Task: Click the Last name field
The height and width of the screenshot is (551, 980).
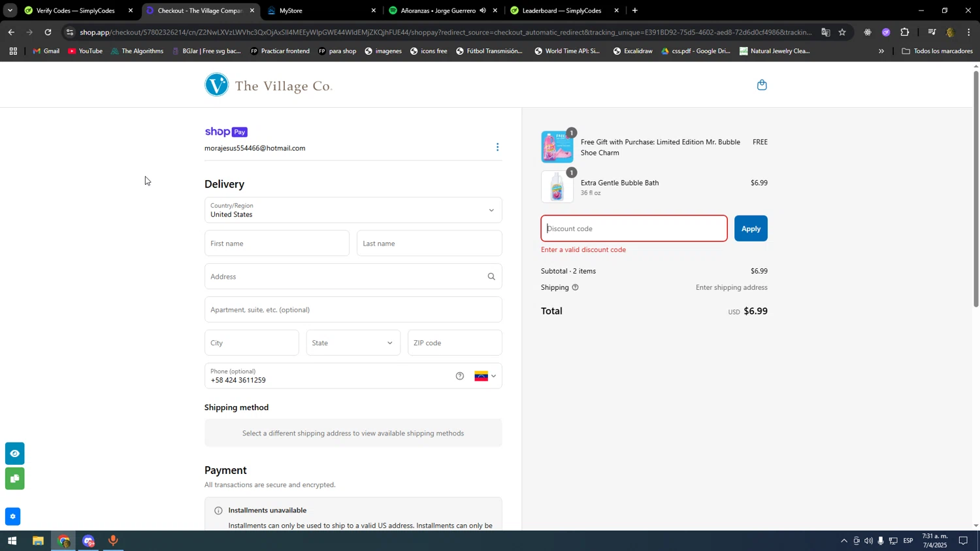Action: pos(429,244)
